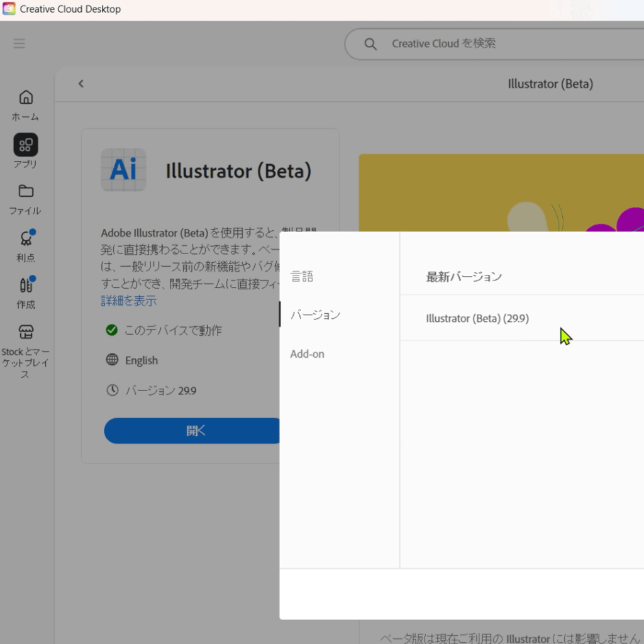Select the 言語 tab in dialog
The width and height of the screenshot is (644, 644).
(x=302, y=276)
